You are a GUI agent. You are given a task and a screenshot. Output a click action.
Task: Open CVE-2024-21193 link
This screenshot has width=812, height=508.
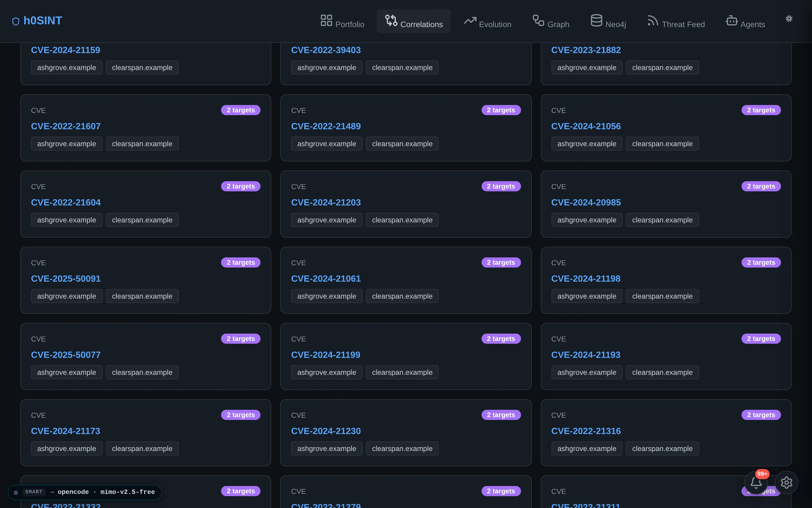[x=586, y=355]
